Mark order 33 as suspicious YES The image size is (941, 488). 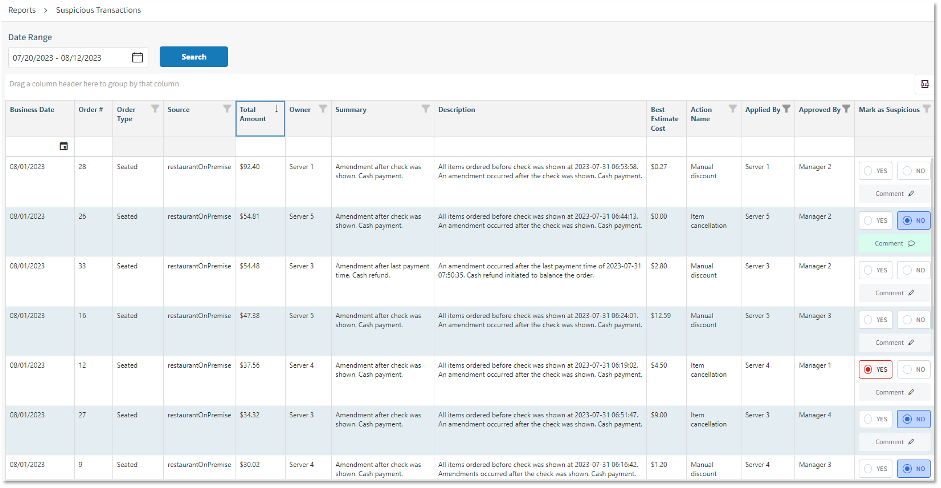pyautogui.click(x=876, y=270)
